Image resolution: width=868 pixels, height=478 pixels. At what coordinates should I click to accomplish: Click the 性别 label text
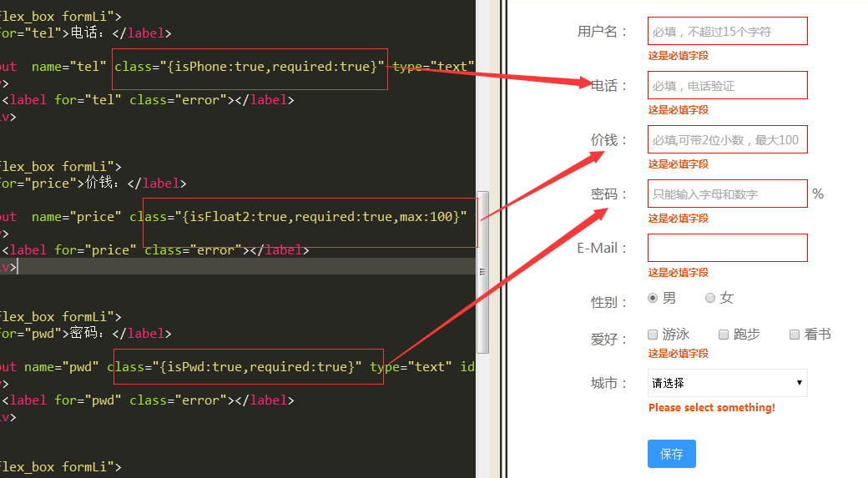pos(608,302)
